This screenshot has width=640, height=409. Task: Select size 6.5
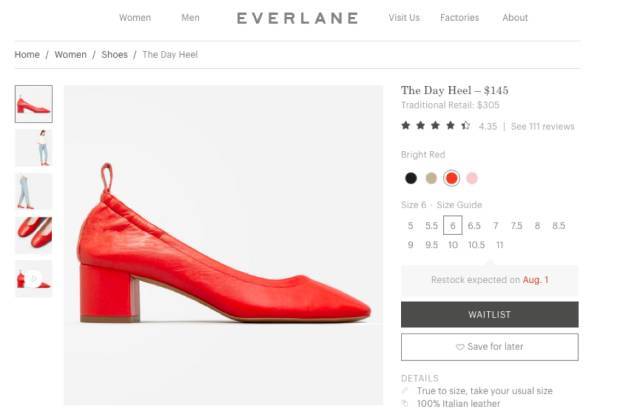coord(474,226)
